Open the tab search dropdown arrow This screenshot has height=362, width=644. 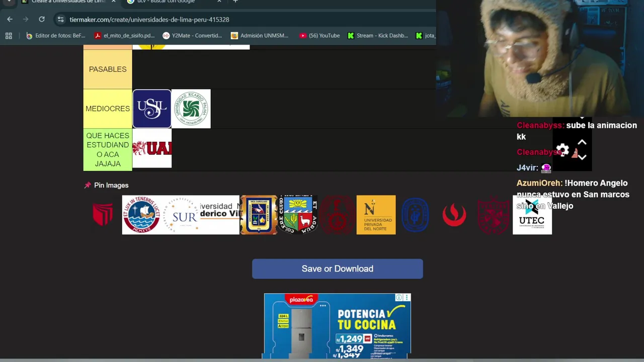[x=9, y=2]
